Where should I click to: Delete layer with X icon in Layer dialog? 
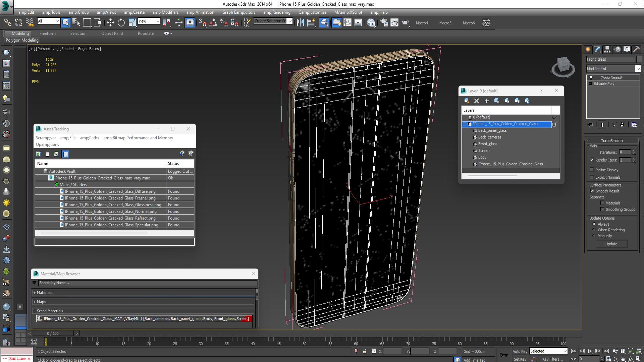pyautogui.click(x=476, y=101)
